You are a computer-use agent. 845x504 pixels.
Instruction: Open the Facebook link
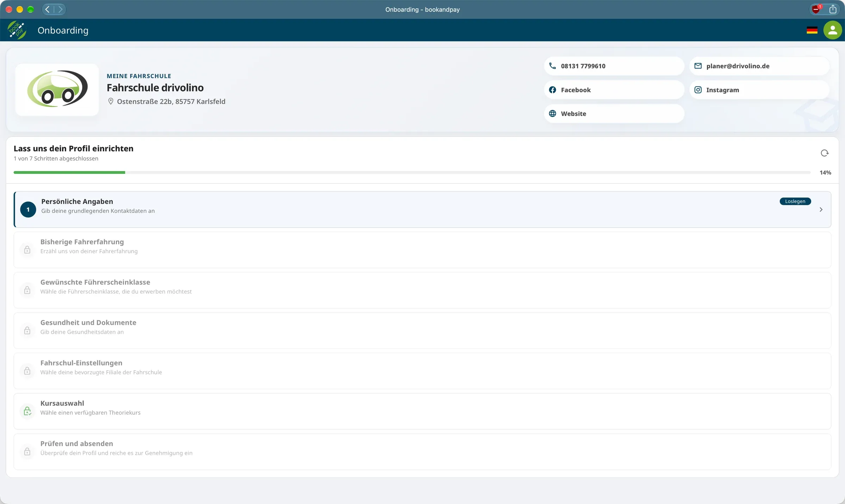[x=614, y=90]
